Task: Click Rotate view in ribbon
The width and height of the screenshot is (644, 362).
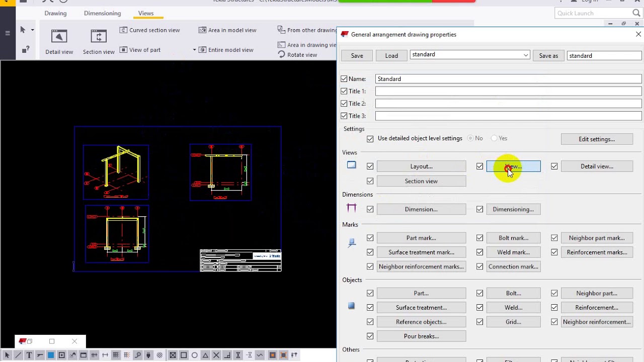Action: click(297, 55)
